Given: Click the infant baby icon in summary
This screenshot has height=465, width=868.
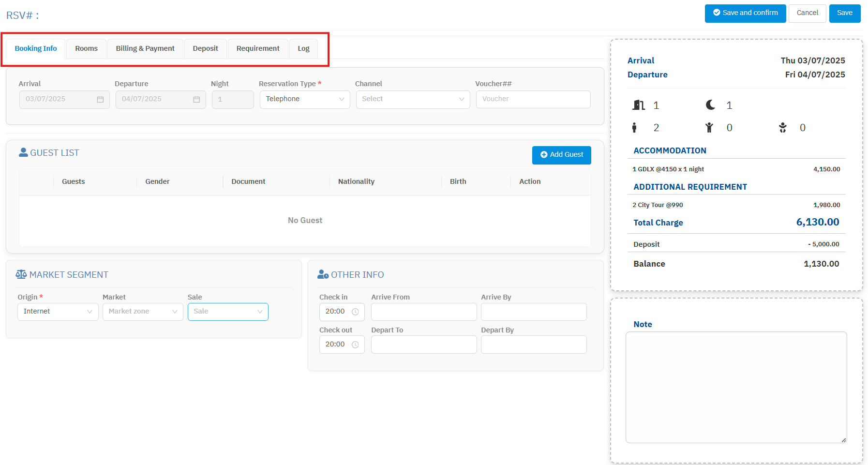Looking at the screenshot, I should click(782, 128).
